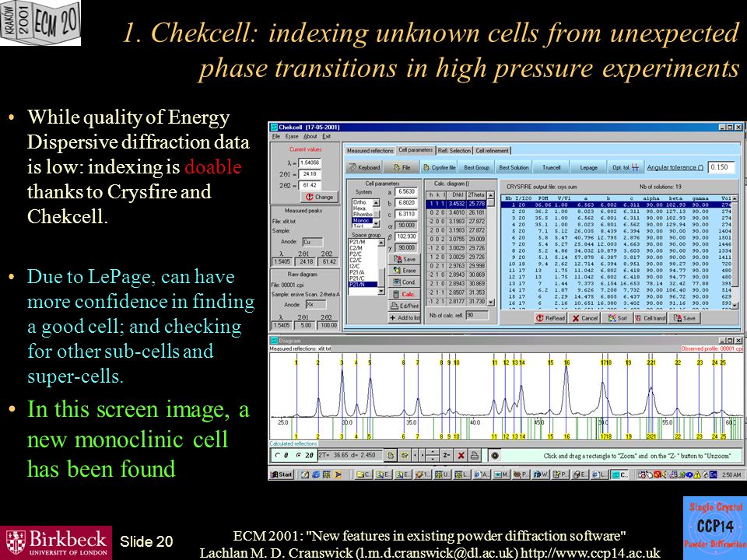Click the red X icon in Diagram toolbar
The width and height of the screenshot is (747, 560).
(x=461, y=456)
